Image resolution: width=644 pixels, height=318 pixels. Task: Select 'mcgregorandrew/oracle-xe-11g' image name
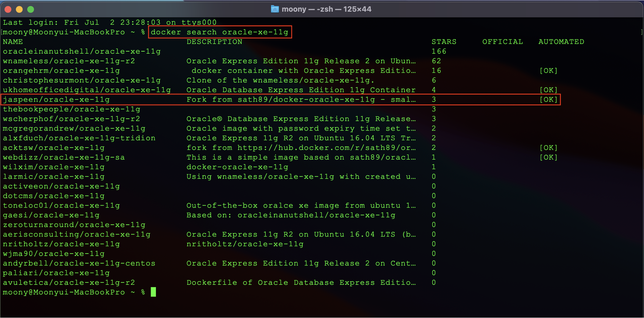74,129
